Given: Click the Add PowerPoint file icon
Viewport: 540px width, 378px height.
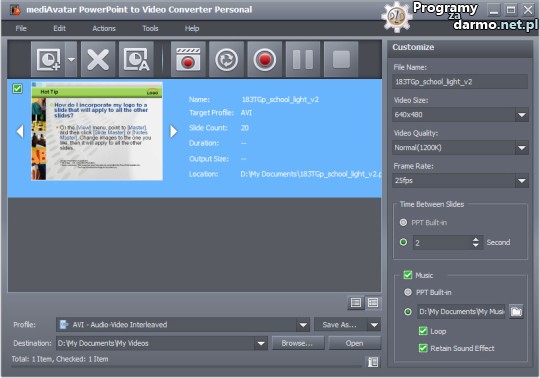Looking at the screenshot, I should coord(48,59).
